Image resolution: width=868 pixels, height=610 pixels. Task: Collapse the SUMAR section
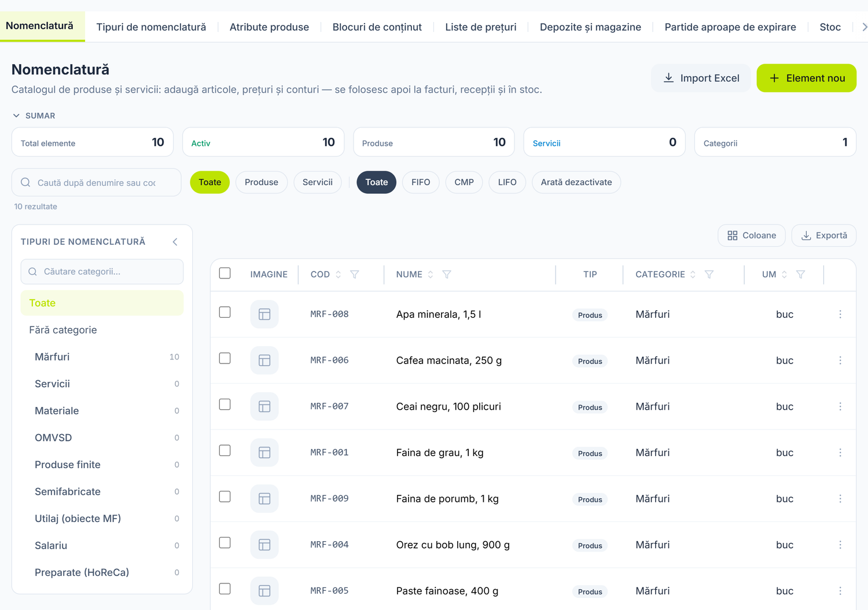pyautogui.click(x=34, y=116)
